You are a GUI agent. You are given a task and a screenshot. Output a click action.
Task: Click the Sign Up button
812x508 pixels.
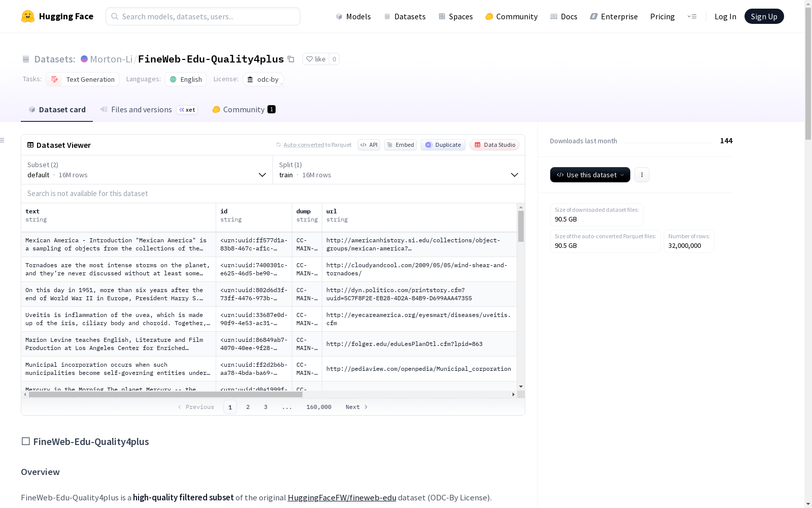coord(764,16)
